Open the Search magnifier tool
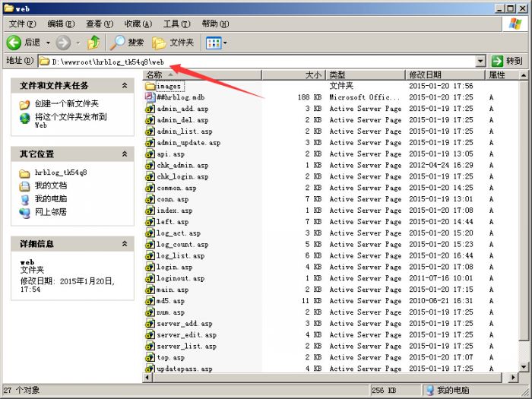Image resolution: width=532 pixels, height=399 pixels. point(119,43)
